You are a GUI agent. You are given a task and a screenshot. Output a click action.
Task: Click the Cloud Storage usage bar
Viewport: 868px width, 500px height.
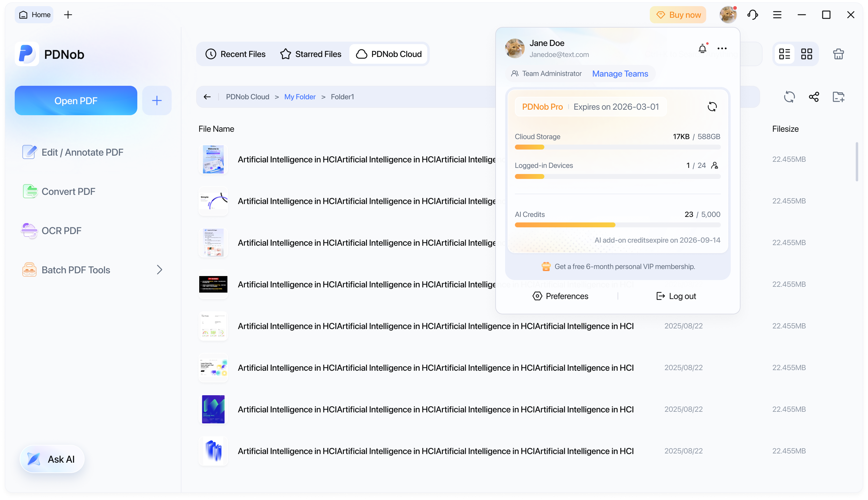coord(618,147)
